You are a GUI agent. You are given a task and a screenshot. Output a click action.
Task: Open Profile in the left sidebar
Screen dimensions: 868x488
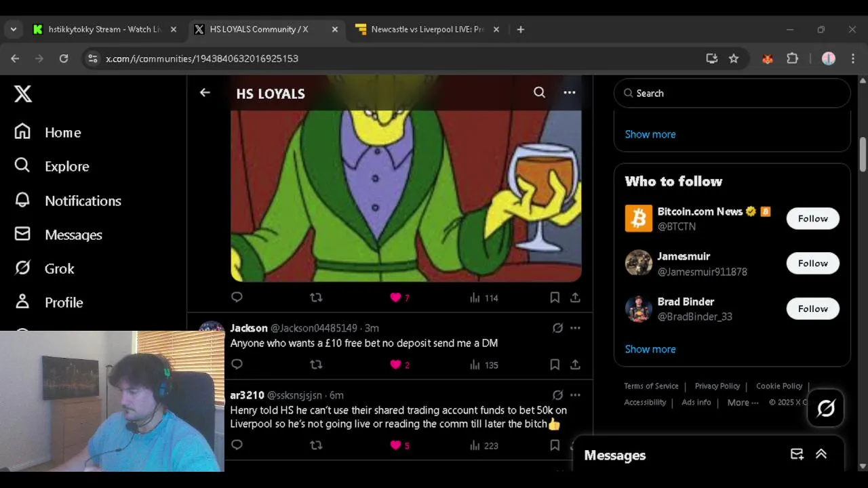pyautogui.click(x=49, y=302)
